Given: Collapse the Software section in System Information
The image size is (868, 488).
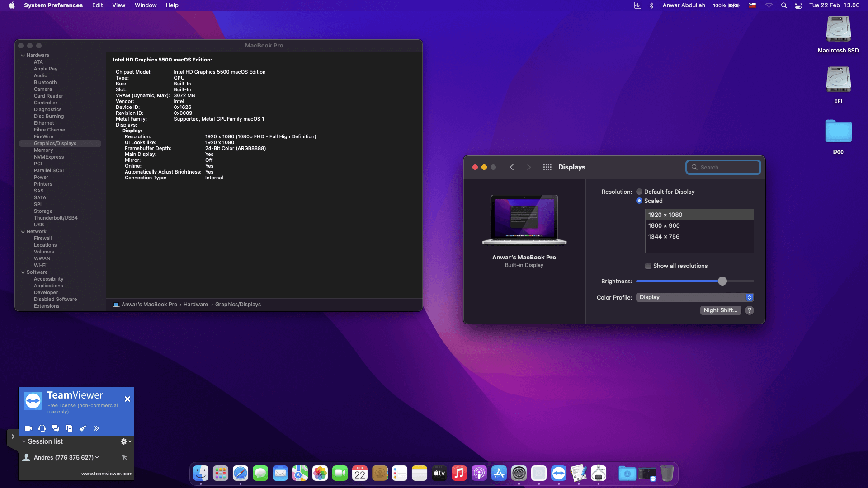Looking at the screenshot, I should click(x=23, y=272).
